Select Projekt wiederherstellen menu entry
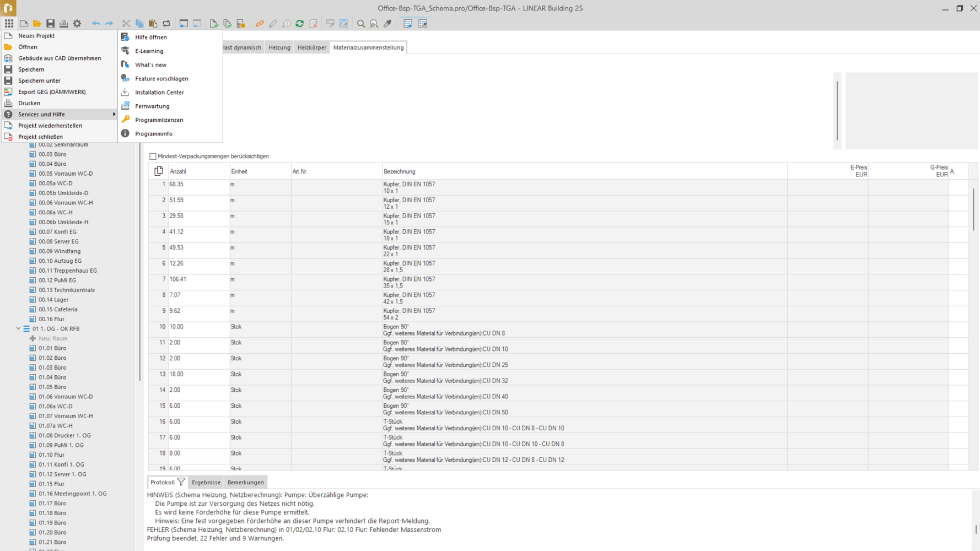This screenshot has width=980, height=551. [60, 126]
